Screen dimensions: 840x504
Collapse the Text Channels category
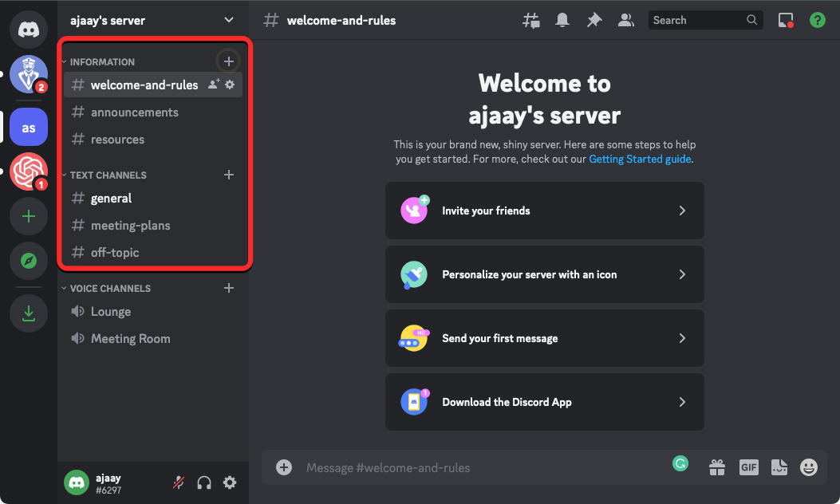pos(108,175)
